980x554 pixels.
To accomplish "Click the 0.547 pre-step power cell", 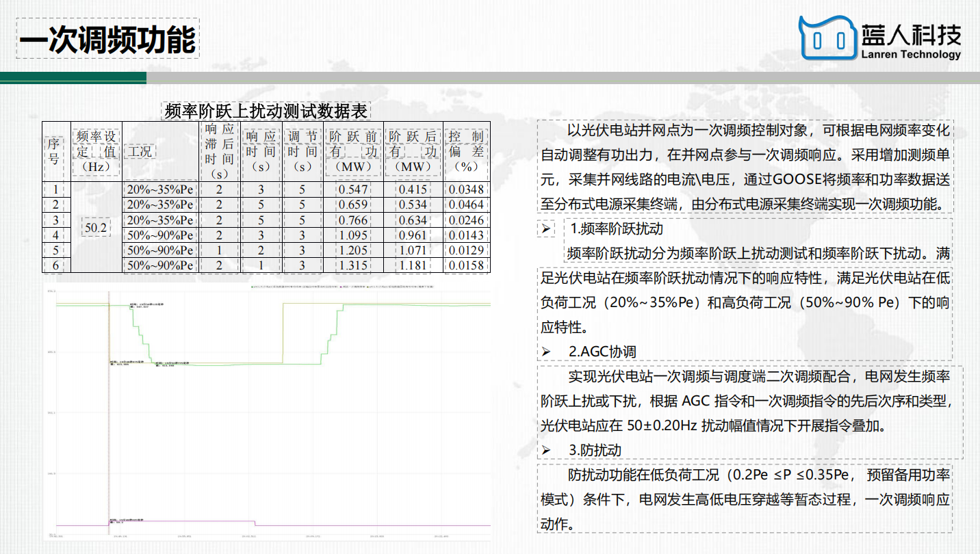I will tap(353, 189).
